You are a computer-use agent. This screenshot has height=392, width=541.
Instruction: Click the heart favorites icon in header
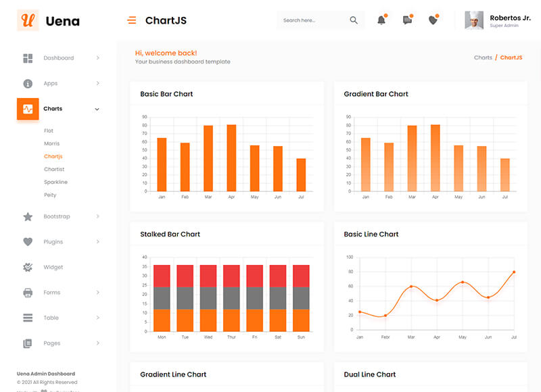tap(433, 20)
